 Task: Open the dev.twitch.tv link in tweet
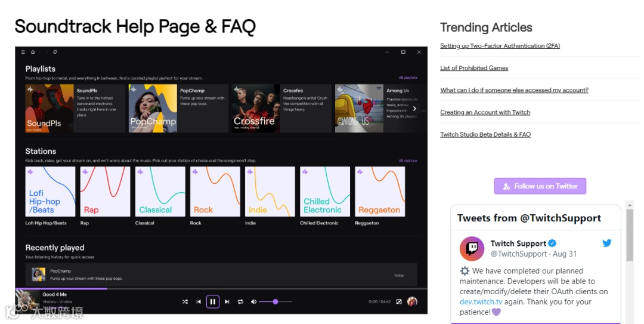481,302
